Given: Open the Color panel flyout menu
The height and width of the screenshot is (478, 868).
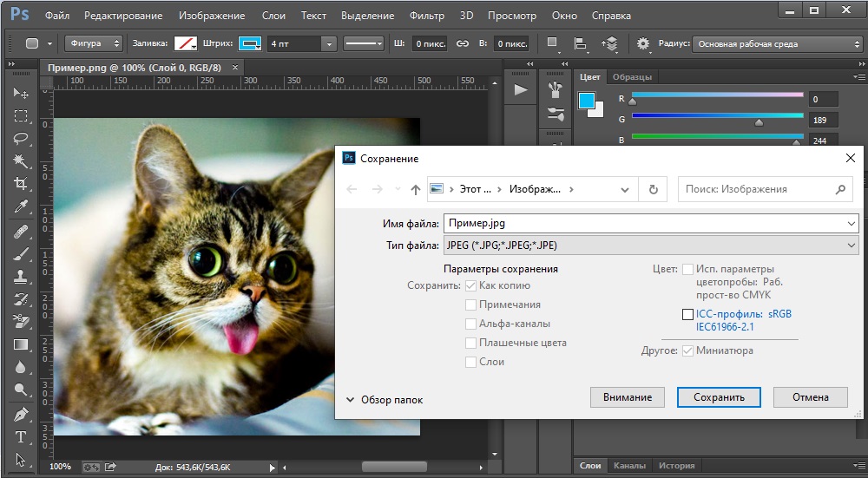Looking at the screenshot, I should click(859, 77).
